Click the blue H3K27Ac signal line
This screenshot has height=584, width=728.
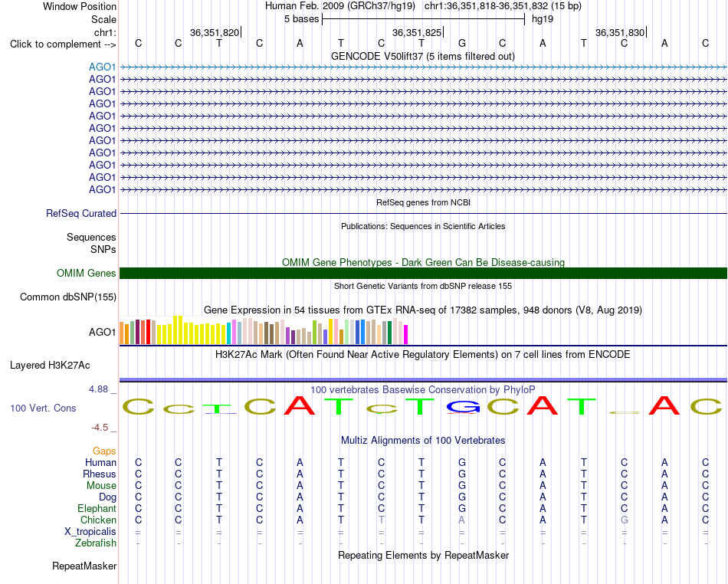423,380
